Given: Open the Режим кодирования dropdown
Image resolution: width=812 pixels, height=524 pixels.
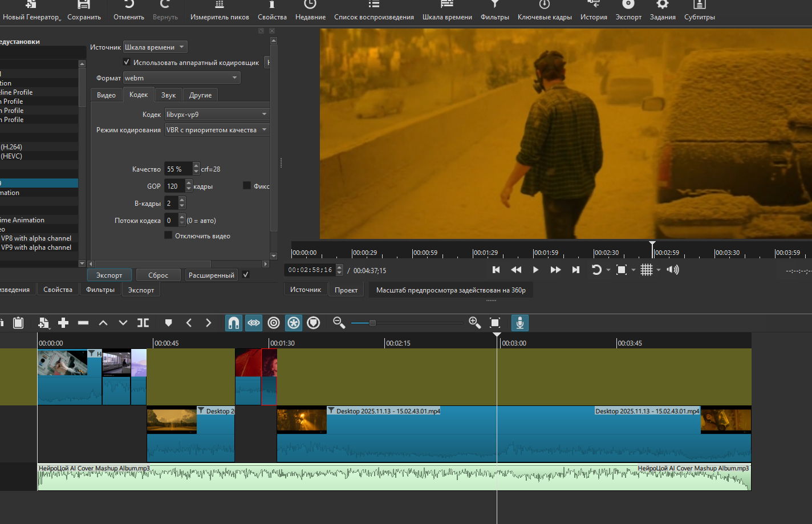Looking at the screenshot, I should (216, 130).
